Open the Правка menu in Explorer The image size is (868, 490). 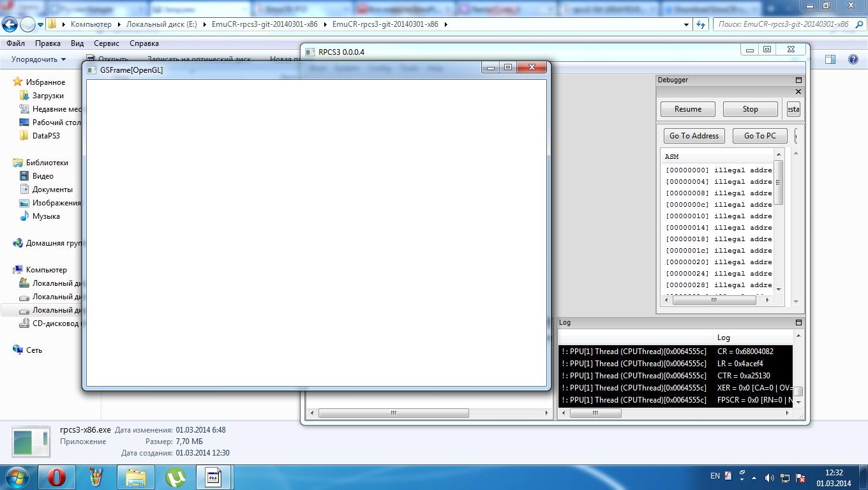click(48, 43)
